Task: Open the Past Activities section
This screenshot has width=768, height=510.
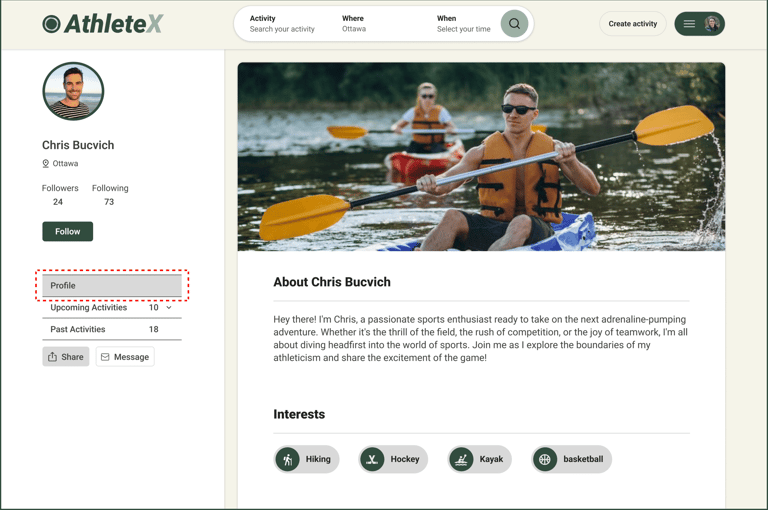Action: pyautogui.click(x=112, y=329)
